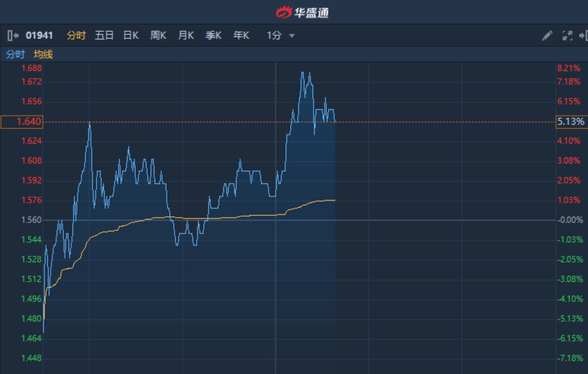The width and height of the screenshot is (588, 374).
Task: Click the 5.13% change label on right axis
Action: click(x=571, y=122)
